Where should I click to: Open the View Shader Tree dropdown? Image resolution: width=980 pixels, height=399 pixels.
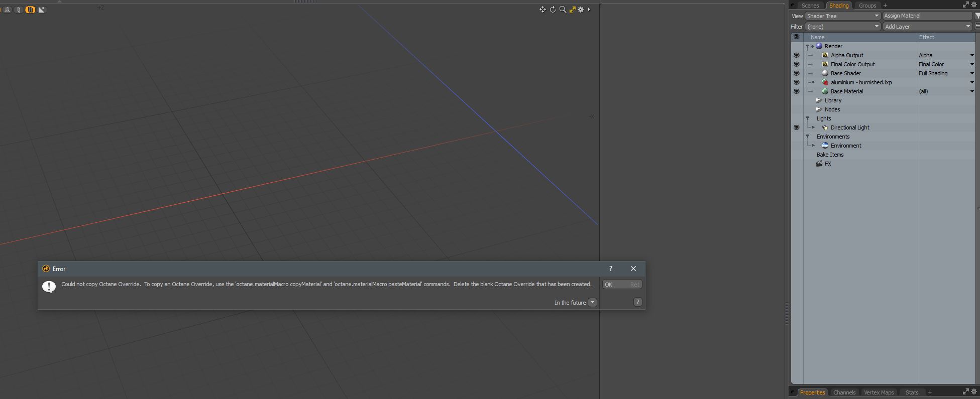(x=843, y=16)
